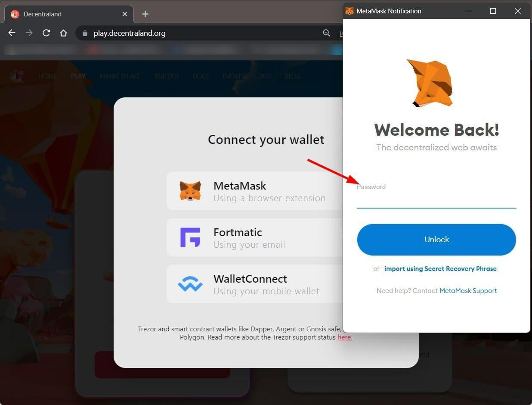Screen dimensions: 532x405
Task: Open the browser home page
Action: click(63, 33)
